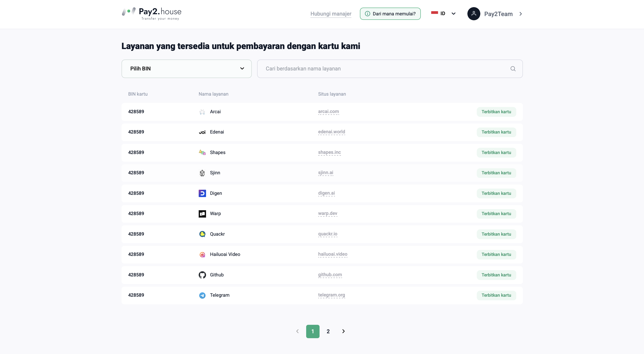The height and width of the screenshot is (354, 644).
Task: Expand the Pay2Team account chevron
Action: click(x=520, y=14)
